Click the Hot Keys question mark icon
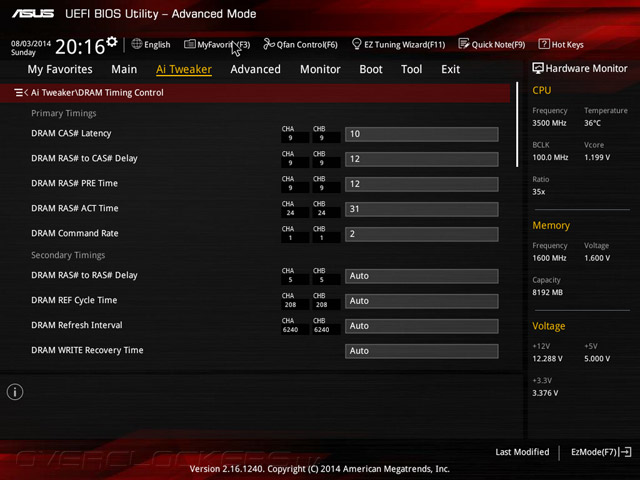Image resolution: width=640 pixels, height=480 pixels. point(544,44)
